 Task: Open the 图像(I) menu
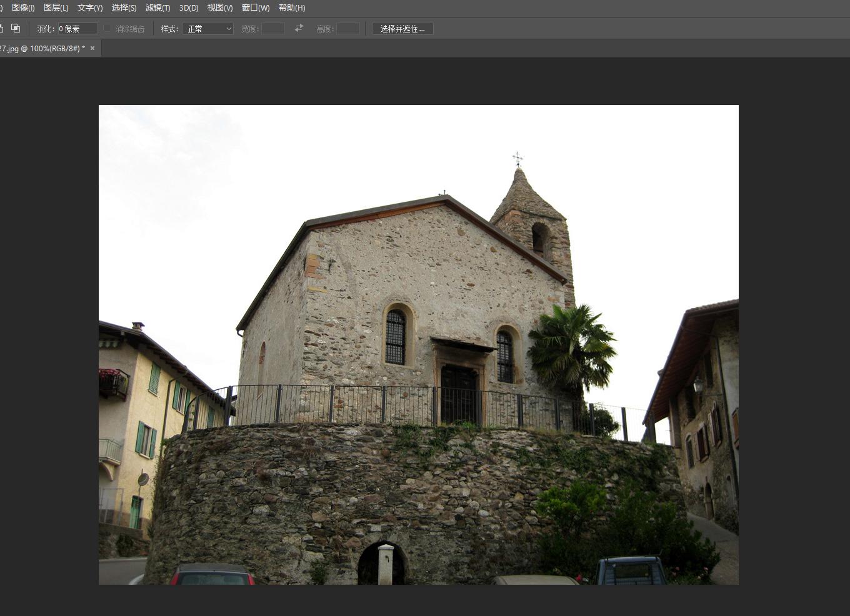click(x=23, y=7)
